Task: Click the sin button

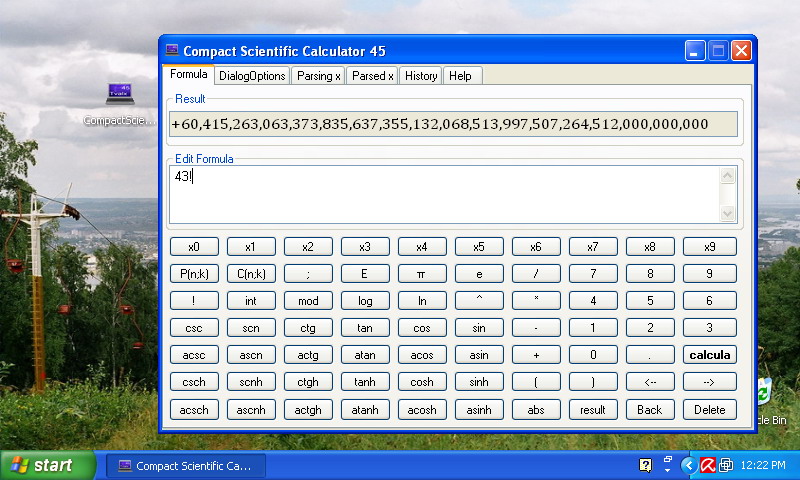Action: pos(479,327)
